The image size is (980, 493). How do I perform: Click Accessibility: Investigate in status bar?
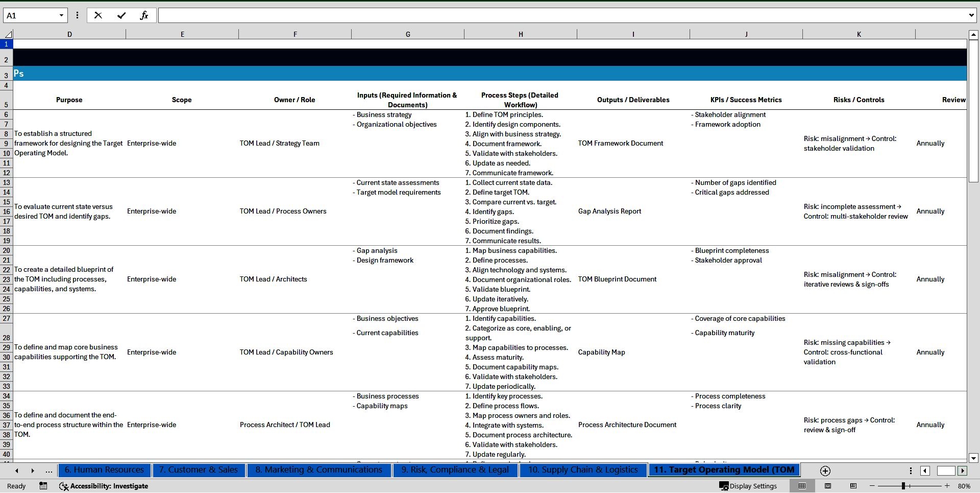(104, 486)
